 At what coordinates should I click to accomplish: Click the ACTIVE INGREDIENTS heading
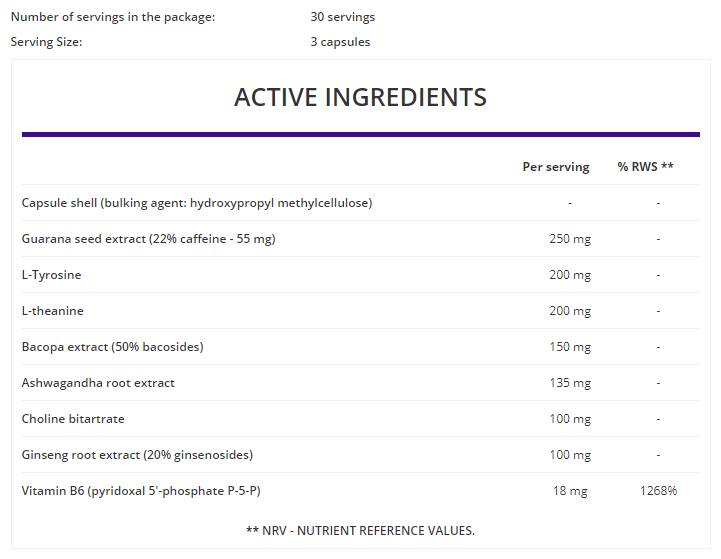click(360, 97)
